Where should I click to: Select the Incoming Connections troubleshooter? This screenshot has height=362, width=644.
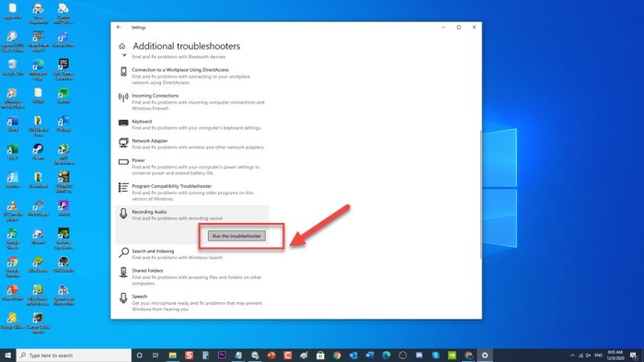click(x=192, y=101)
